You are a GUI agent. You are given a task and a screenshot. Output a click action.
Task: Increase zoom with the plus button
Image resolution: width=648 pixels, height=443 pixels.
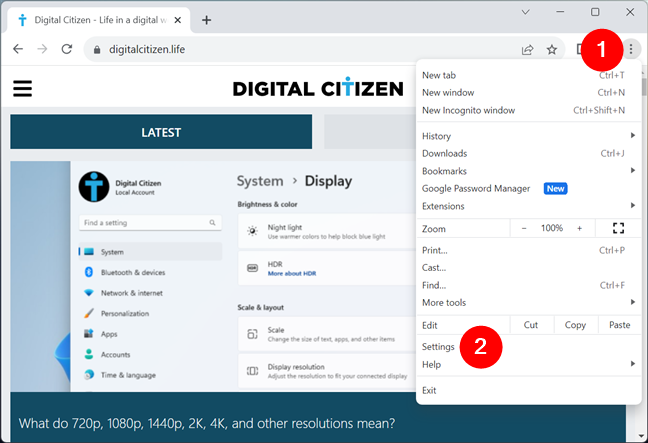579,228
